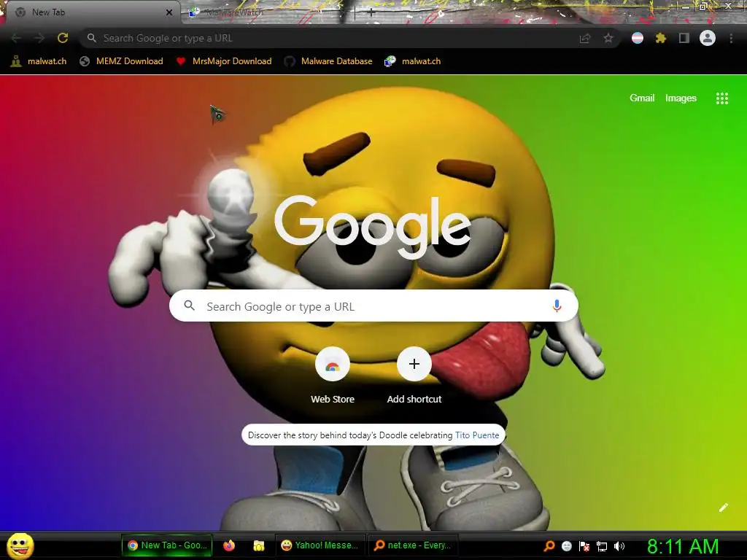Screen dimensions: 747x560
Task: Click the magnifier icon in Google search box
Action: (x=189, y=306)
